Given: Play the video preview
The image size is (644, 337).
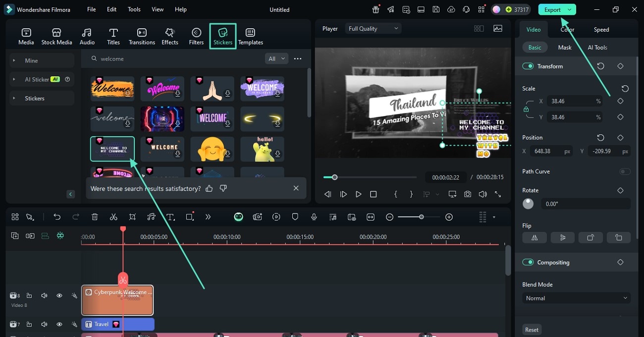Looking at the screenshot, I should pyautogui.click(x=359, y=194).
